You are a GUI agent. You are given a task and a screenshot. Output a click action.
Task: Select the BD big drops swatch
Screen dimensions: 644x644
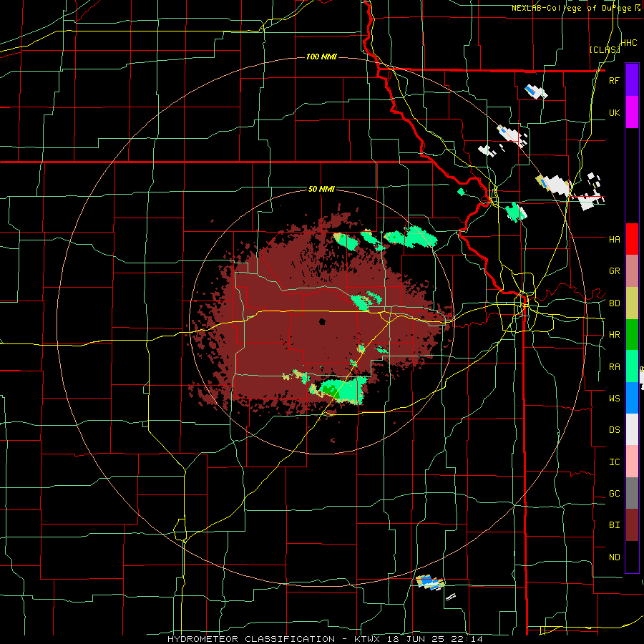(x=632, y=303)
